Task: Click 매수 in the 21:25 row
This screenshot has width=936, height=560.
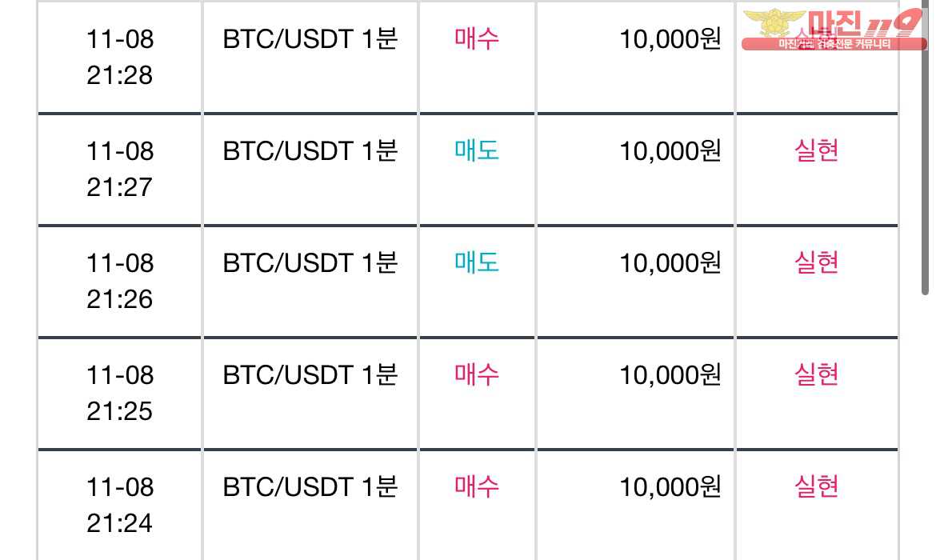Action: click(x=476, y=375)
